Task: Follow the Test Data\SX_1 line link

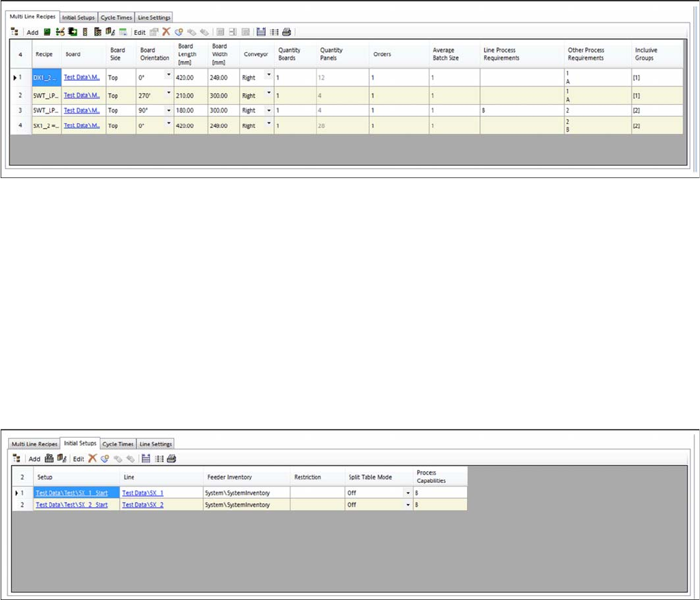Action: [x=142, y=492]
